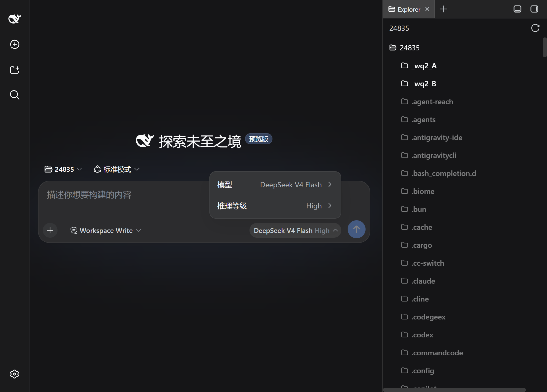Expand the .agent-reach folder
Image resolution: width=547 pixels, height=392 pixels.
(427, 102)
